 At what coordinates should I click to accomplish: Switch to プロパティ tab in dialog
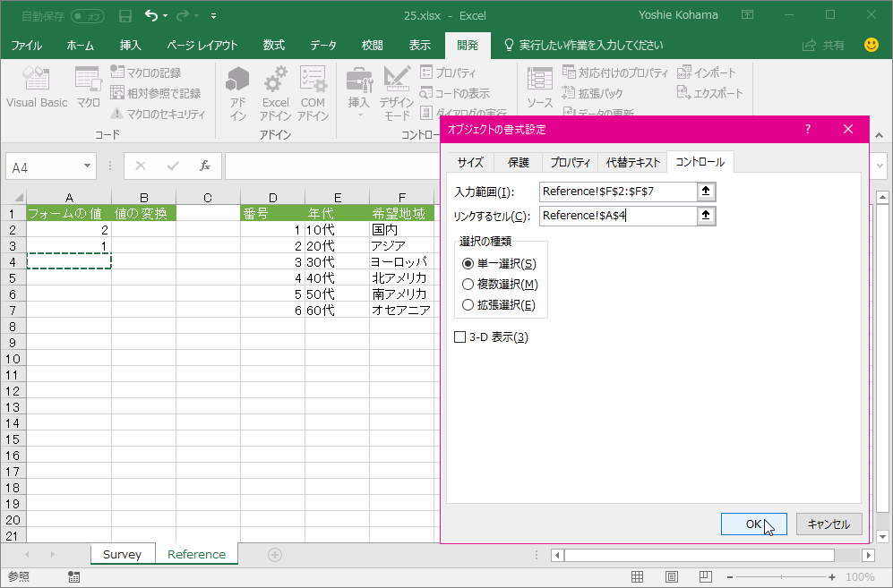(x=570, y=162)
